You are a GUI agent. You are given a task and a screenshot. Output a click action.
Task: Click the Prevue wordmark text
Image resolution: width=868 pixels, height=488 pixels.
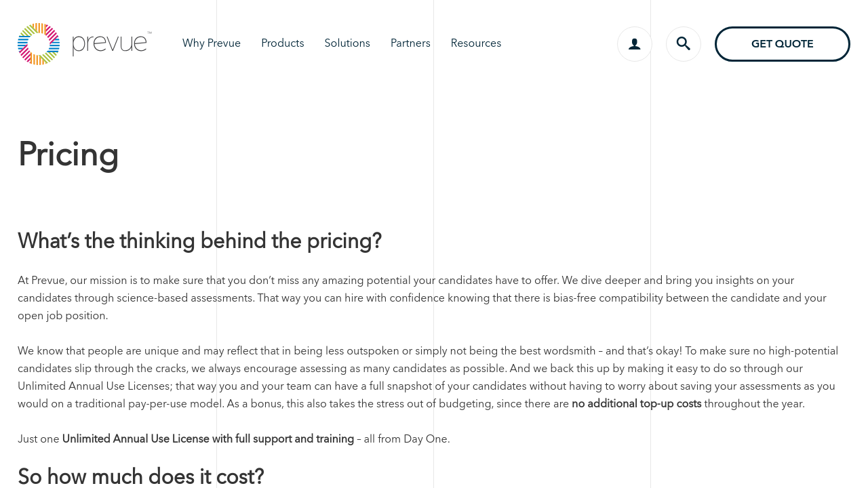110,44
